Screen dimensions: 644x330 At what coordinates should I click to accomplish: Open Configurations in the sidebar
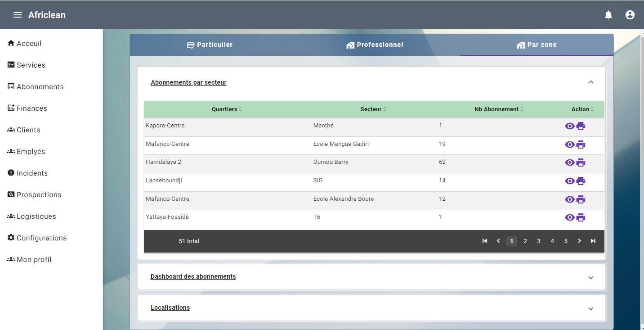tap(37, 238)
